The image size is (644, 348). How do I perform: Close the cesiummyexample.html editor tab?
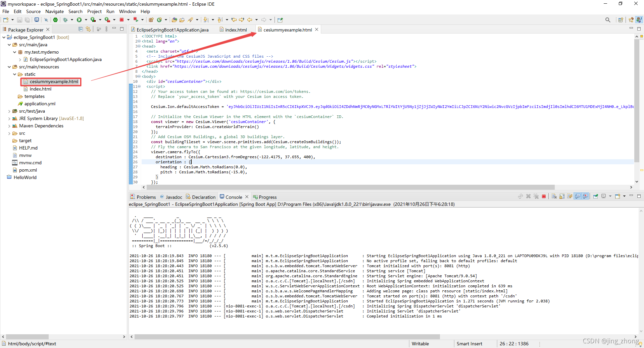click(316, 30)
